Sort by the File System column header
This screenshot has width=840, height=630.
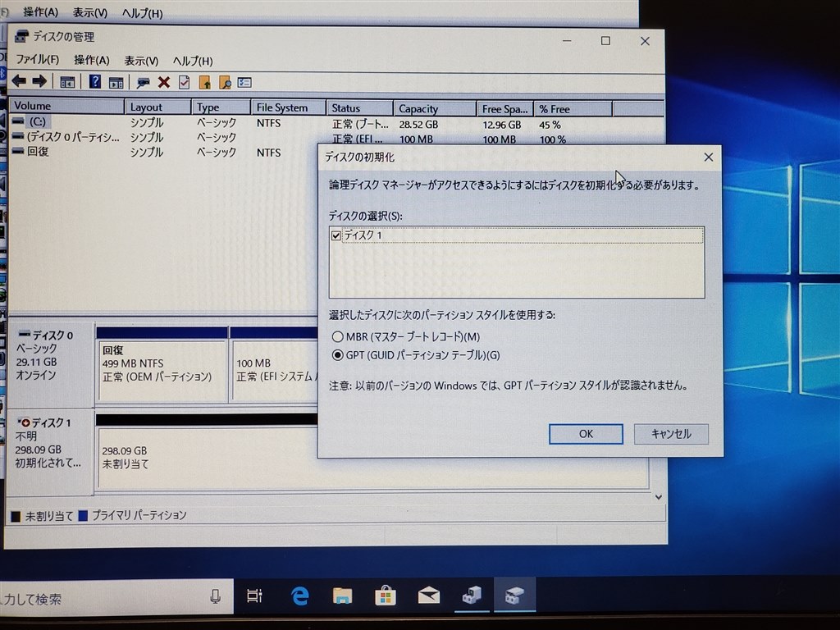288,107
